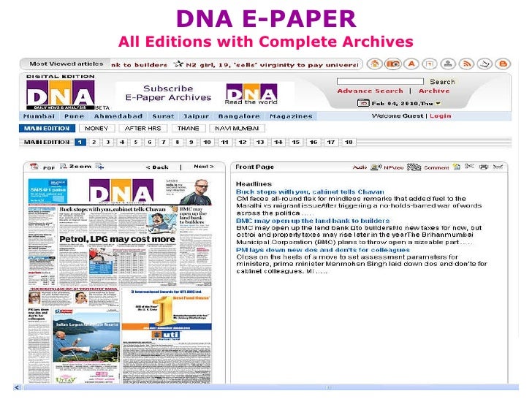Click the zoom in plus icon

tap(99, 167)
